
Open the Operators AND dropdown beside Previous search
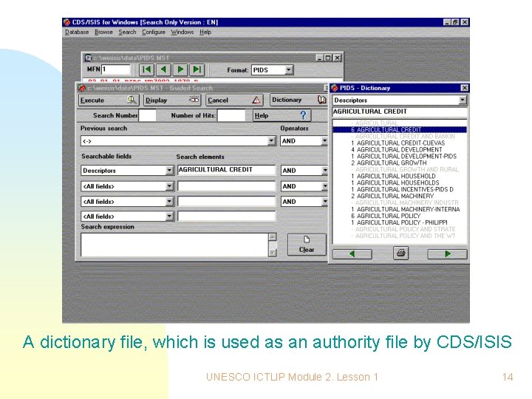pyautogui.click(x=324, y=141)
